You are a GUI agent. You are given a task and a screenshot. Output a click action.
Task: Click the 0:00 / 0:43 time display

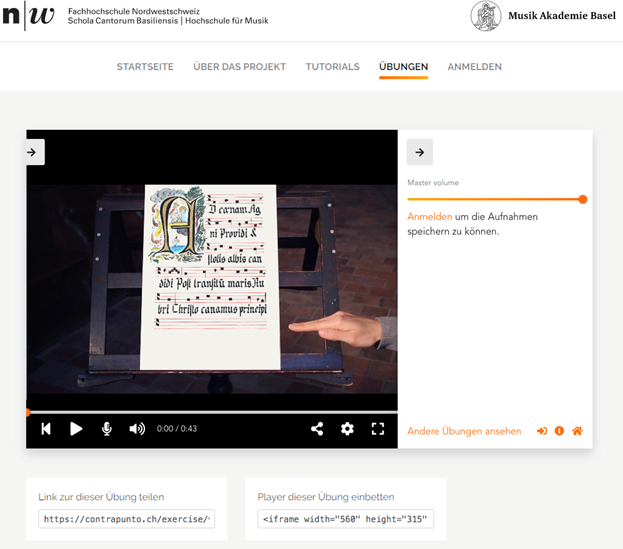pyautogui.click(x=177, y=429)
